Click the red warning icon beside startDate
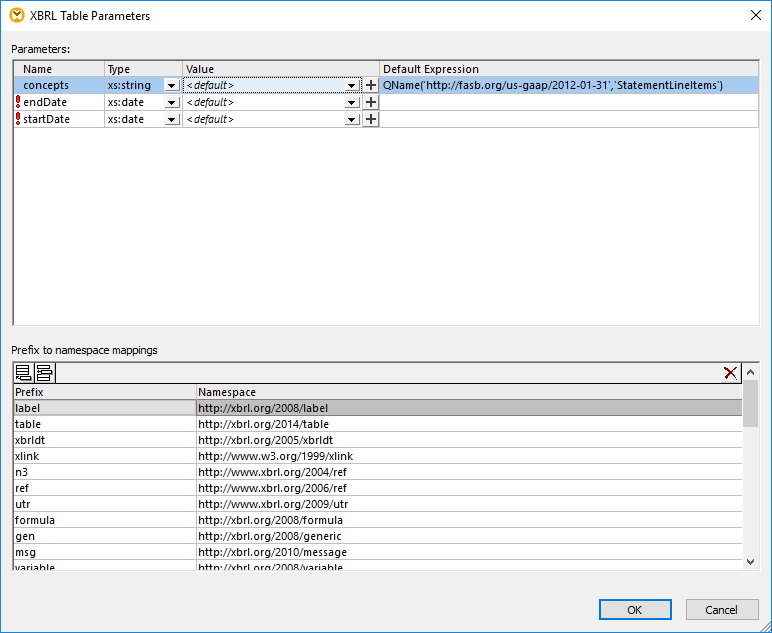Image resolution: width=772 pixels, height=633 pixels. click(18, 120)
